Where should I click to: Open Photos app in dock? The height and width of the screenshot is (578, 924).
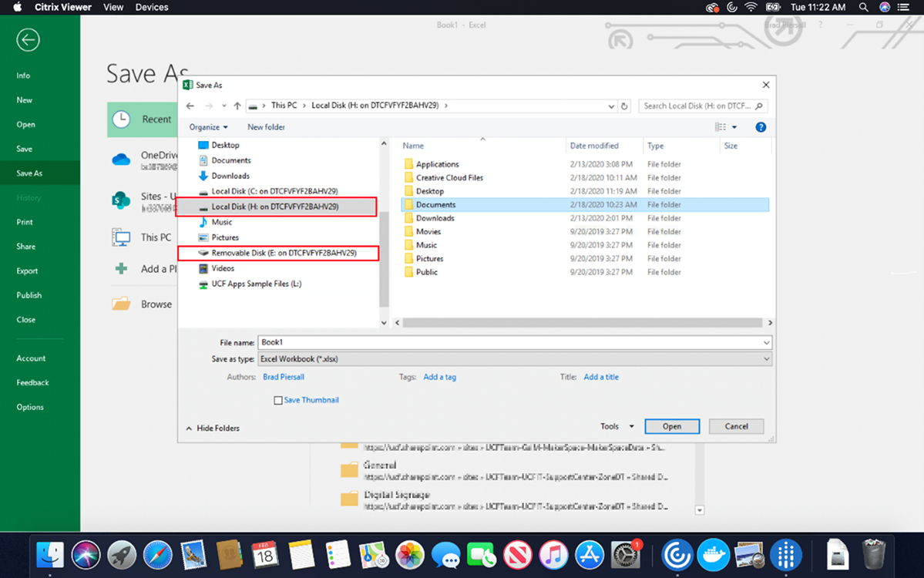(x=409, y=555)
